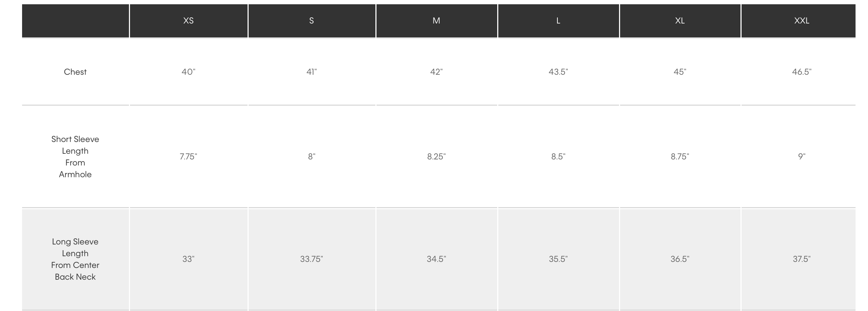The height and width of the screenshot is (311, 868).
Task: Select the 8.75" short sleeve value
Action: (x=680, y=157)
